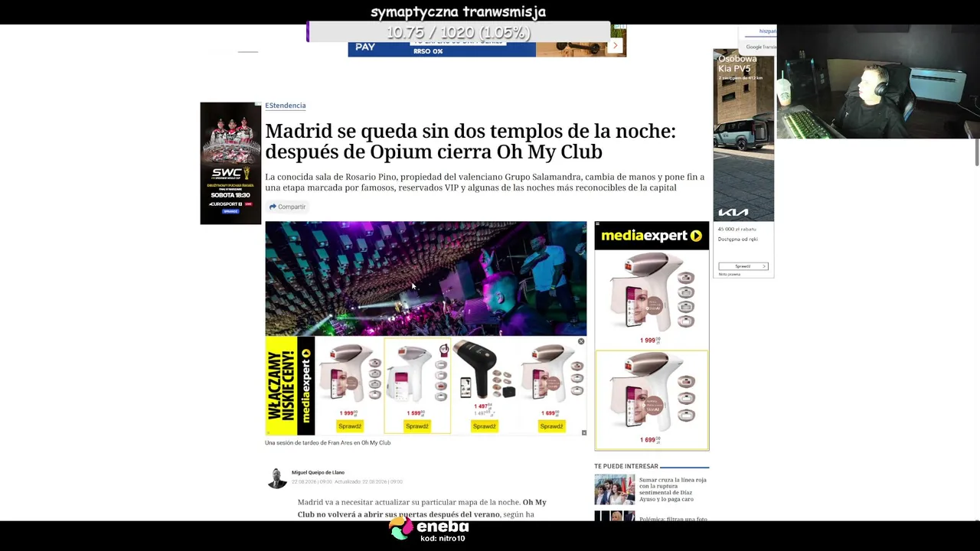Select the 1 699 epilator in sidebar ad

pos(652,399)
